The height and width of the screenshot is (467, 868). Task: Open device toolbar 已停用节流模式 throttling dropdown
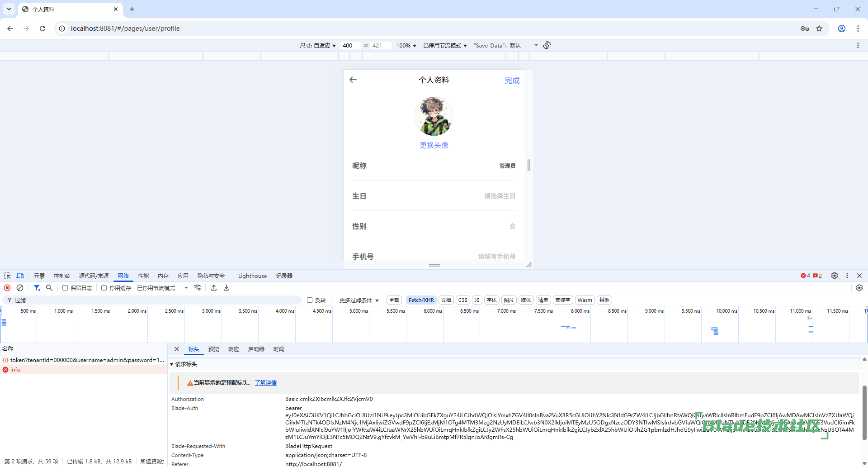pos(445,45)
